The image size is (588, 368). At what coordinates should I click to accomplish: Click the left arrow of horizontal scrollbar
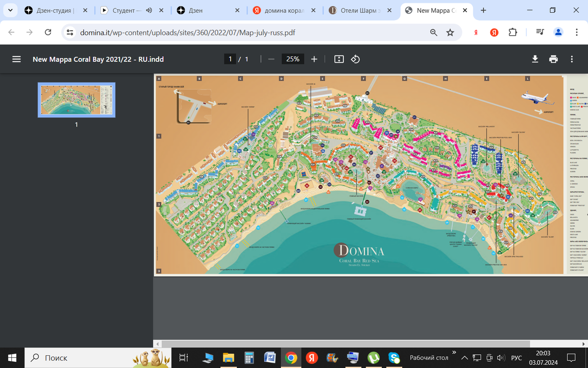point(157,344)
